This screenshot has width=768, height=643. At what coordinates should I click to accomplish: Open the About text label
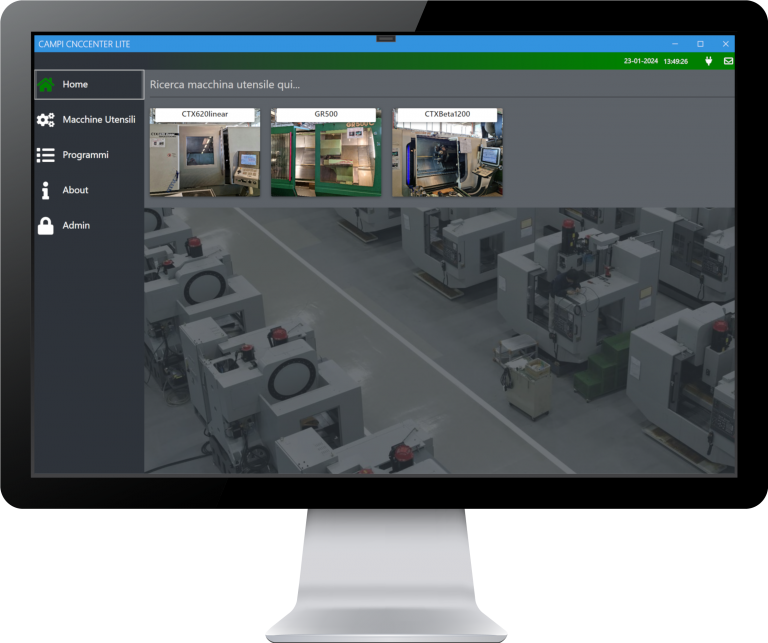click(x=75, y=190)
